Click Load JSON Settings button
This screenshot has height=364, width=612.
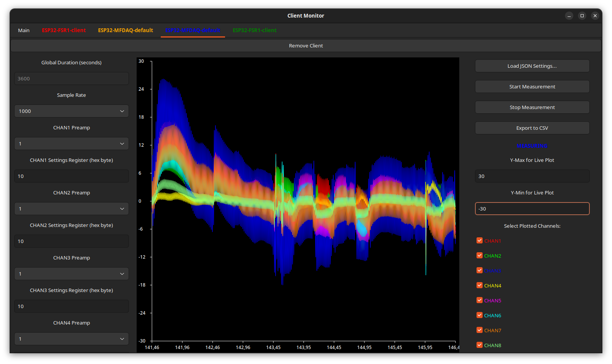[x=532, y=66]
